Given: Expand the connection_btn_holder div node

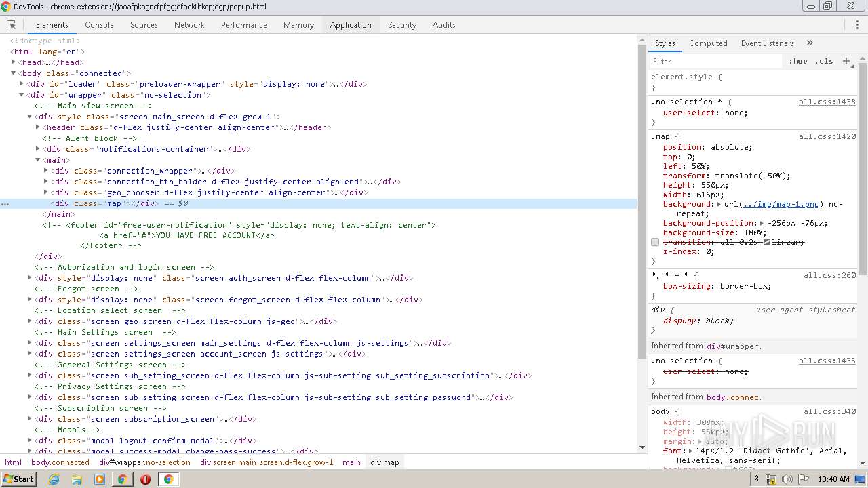Looking at the screenshot, I should click(46, 182).
